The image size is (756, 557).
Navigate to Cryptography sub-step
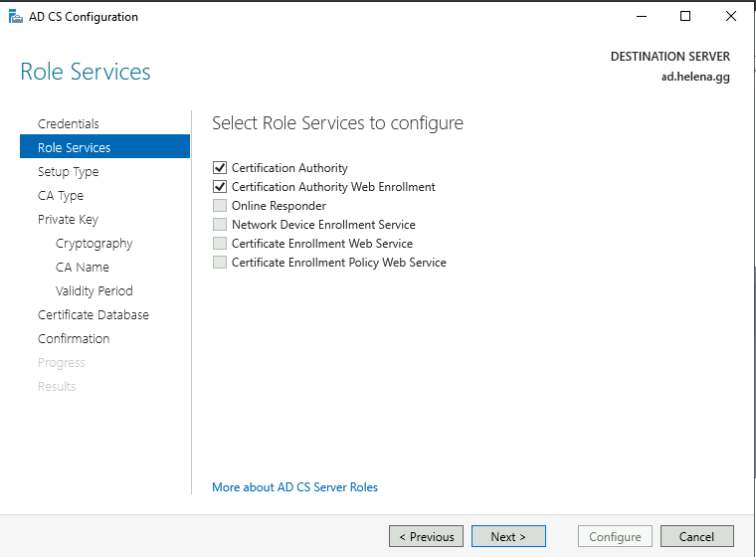point(94,244)
